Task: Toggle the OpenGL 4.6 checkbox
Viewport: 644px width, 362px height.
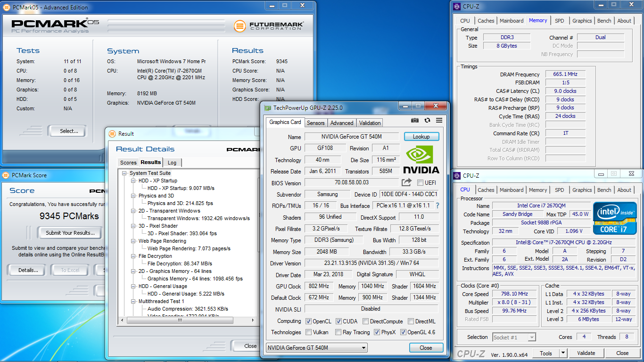Action: (x=403, y=332)
